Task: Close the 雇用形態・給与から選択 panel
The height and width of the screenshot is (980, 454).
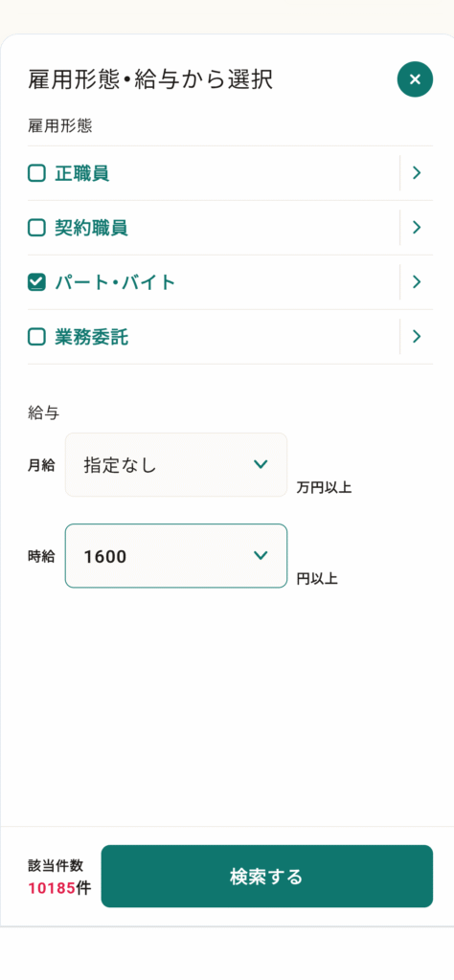Action: tap(415, 79)
